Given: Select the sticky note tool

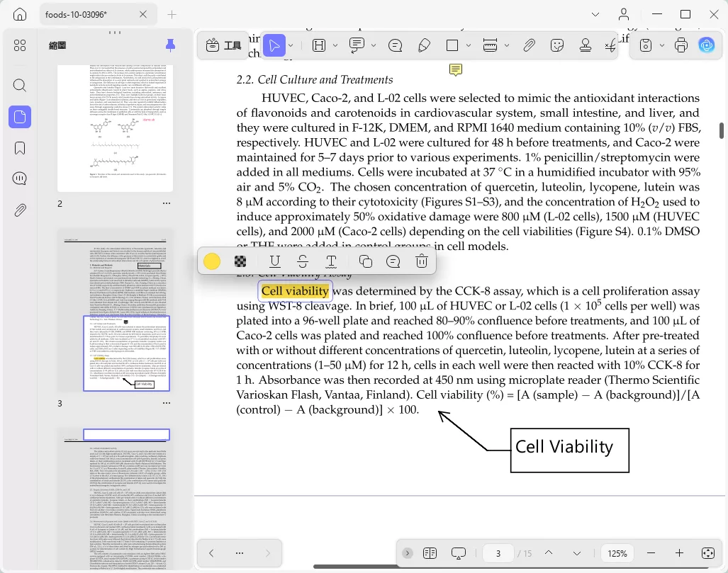Looking at the screenshot, I should pyautogui.click(x=395, y=45).
